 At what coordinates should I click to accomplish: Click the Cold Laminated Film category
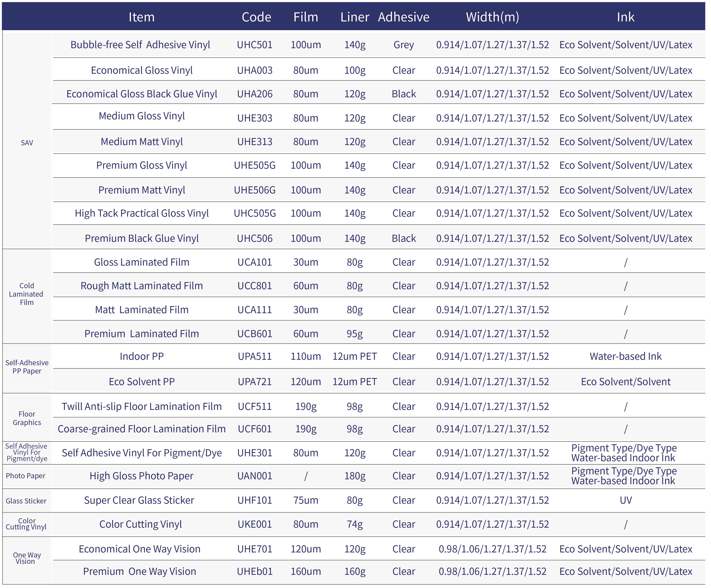point(26,294)
